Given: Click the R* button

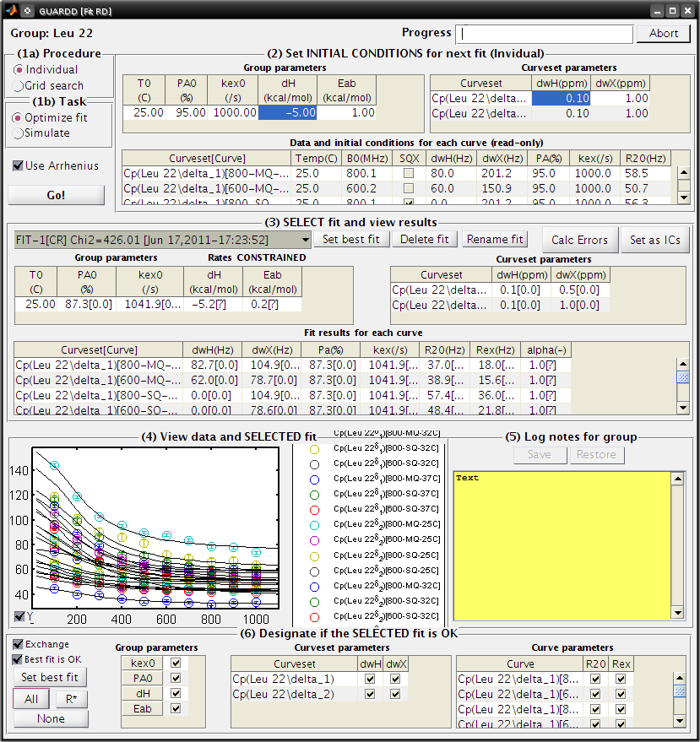Looking at the screenshot, I should [x=72, y=699].
